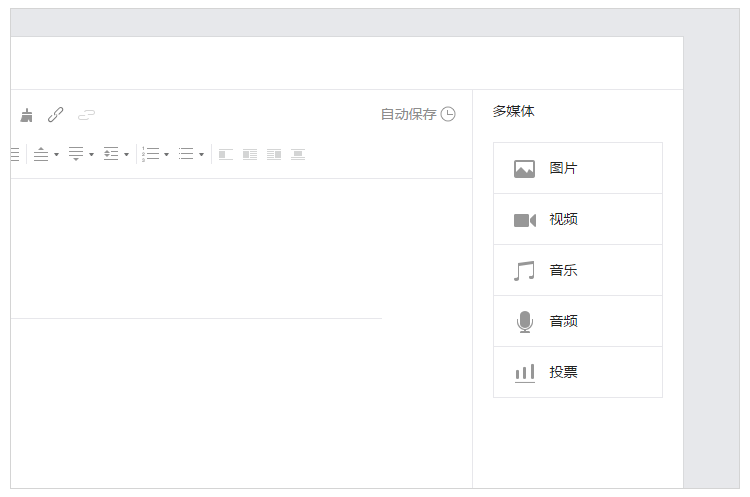The height and width of the screenshot is (497, 750).
Task: Open the paragraph spacing before dropdown
Action: [x=46, y=155]
